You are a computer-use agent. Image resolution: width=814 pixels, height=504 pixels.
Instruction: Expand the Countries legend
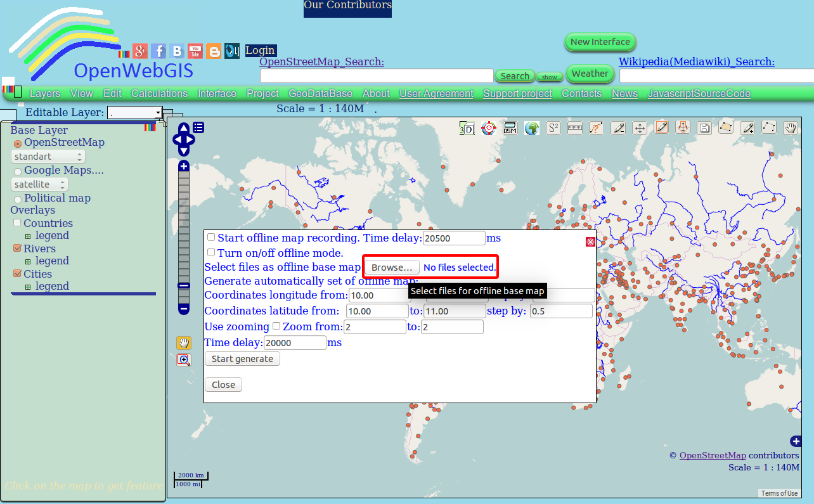point(28,236)
